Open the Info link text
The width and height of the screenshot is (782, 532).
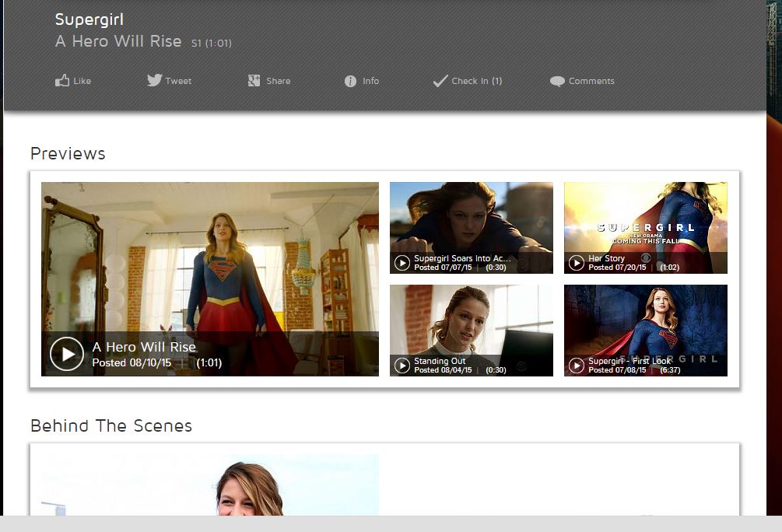370,81
